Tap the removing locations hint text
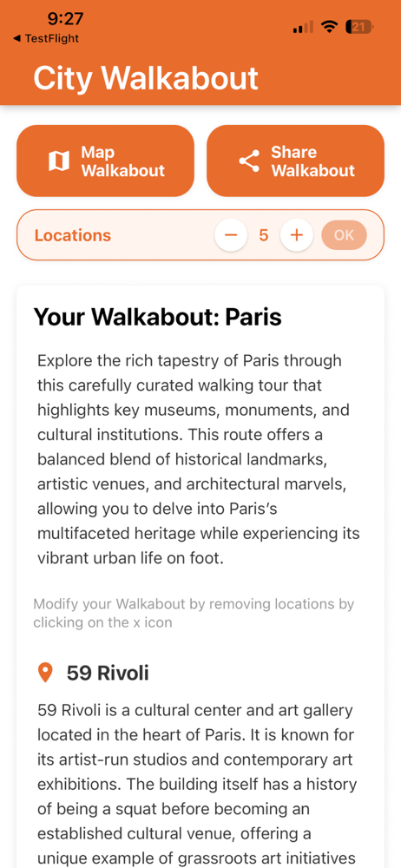The height and width of the screenshot is (868, 401). click(194, 613)
